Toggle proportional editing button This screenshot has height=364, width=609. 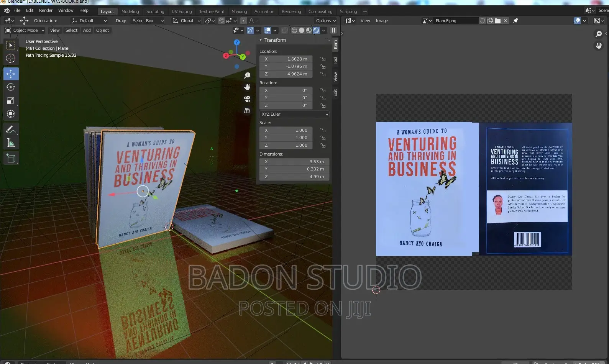tap(243, 21)
